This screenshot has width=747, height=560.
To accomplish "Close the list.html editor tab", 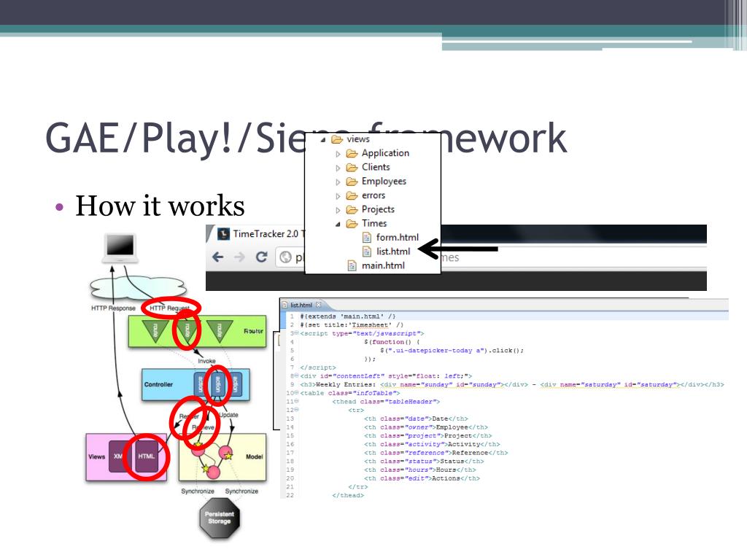I will pos(319,305).
